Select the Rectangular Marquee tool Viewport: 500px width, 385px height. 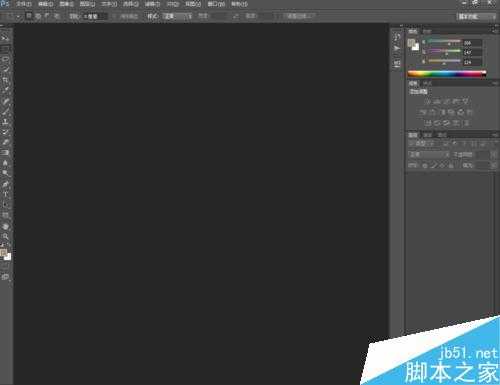(x=5, y=49)
